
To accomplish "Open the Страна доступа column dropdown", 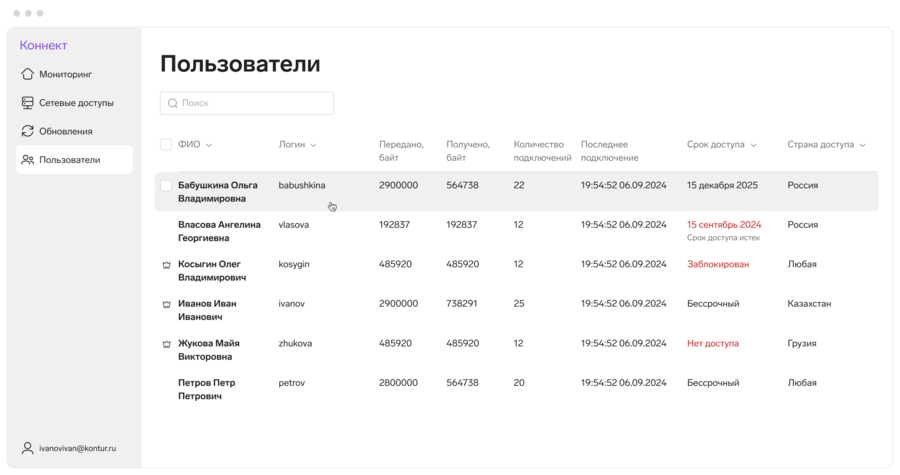I will (862, 145).
